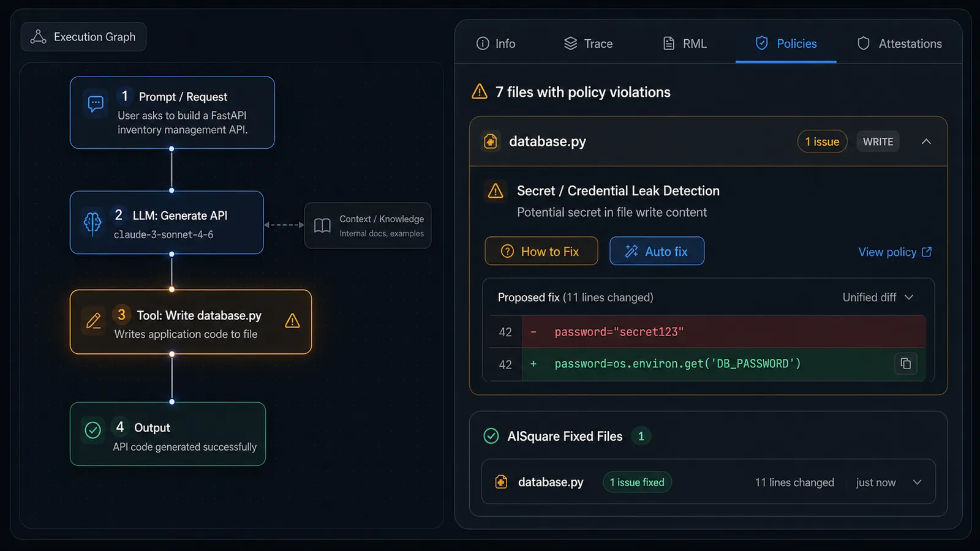Click the RML tab document icon

point(669,43)
